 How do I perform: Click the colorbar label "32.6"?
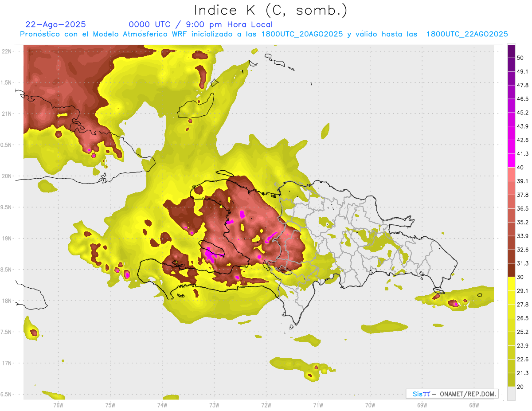(523, 250)
